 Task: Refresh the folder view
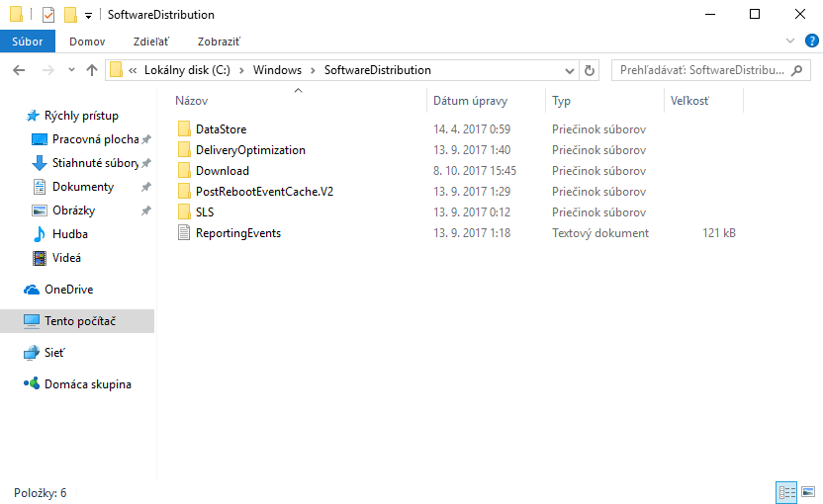[x=589, y=70]
